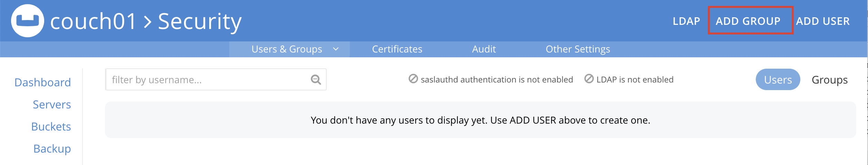
Task: Click the LDAP not enabled status icon
Action: pos(589,79)
